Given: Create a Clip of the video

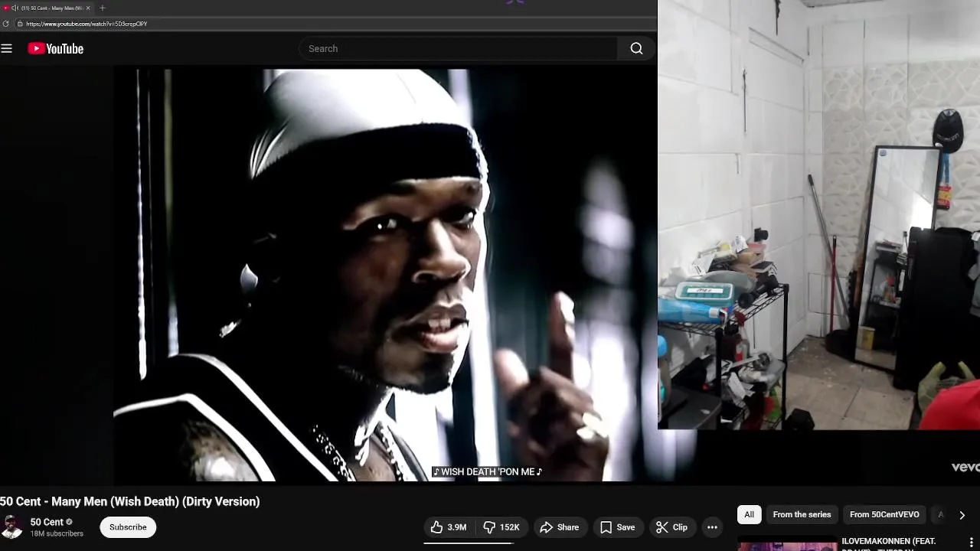Looking at the screenshot, I should pos(672,527).
